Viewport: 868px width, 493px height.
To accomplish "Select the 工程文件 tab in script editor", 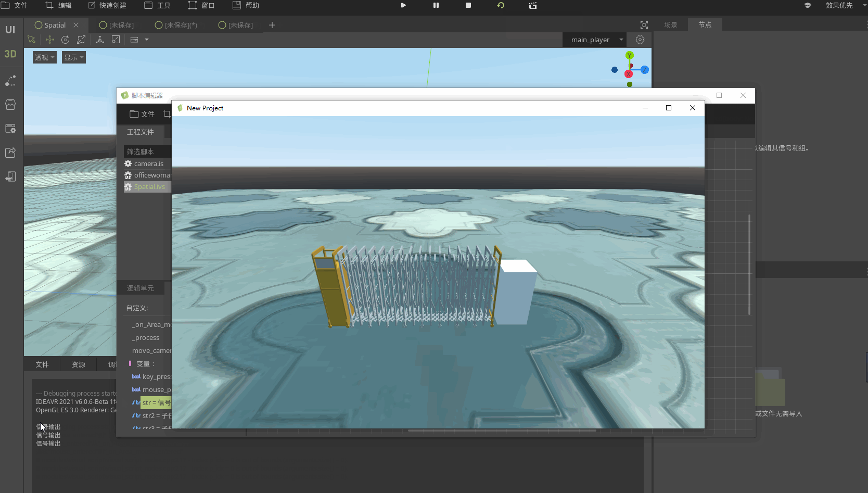I will pyautogui.click(x=141, y=132).
